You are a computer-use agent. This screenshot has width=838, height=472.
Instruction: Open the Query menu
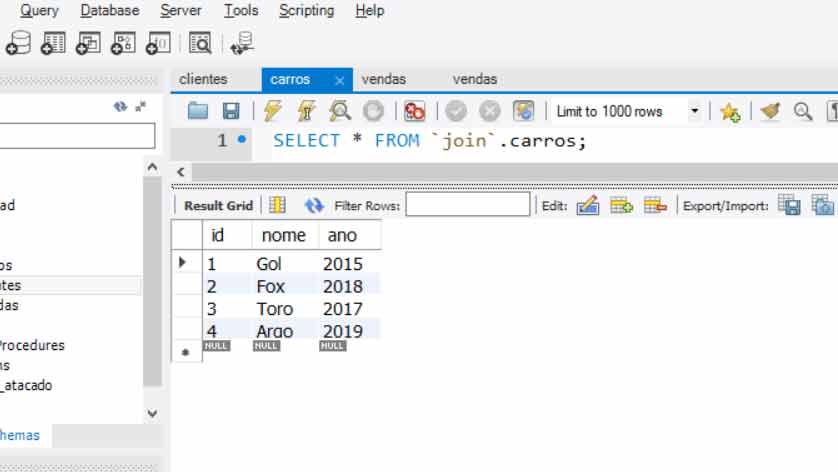(x=39, y=10)
